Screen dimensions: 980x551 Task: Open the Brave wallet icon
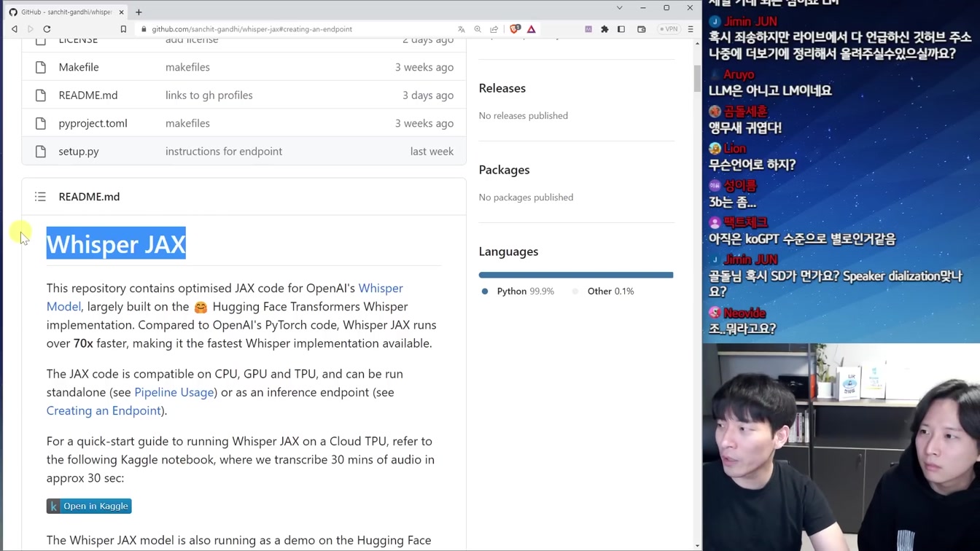(642, 29)
